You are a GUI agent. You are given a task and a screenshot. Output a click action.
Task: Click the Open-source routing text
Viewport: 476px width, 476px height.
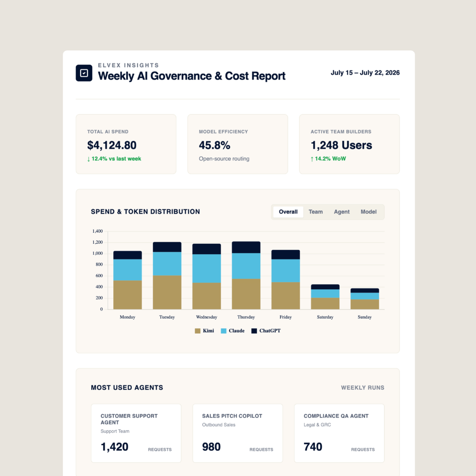point(224,159)
